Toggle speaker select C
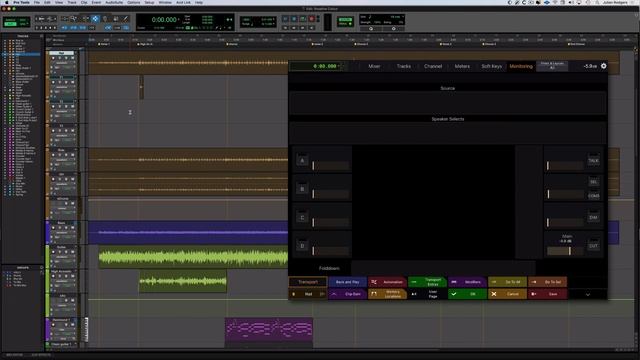The image size is (640, 360). 302,218
